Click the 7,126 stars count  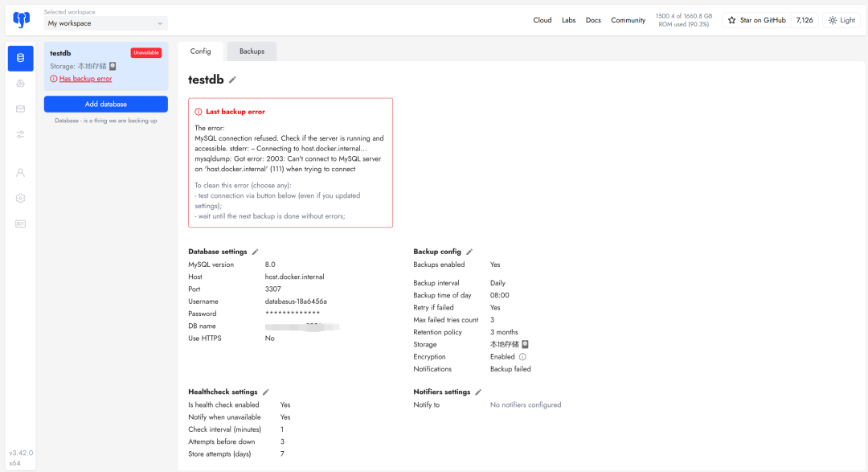tap(805, 20)
